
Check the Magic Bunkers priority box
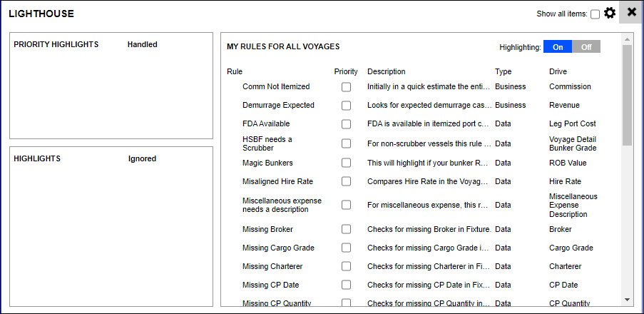[x=346, y=163]
